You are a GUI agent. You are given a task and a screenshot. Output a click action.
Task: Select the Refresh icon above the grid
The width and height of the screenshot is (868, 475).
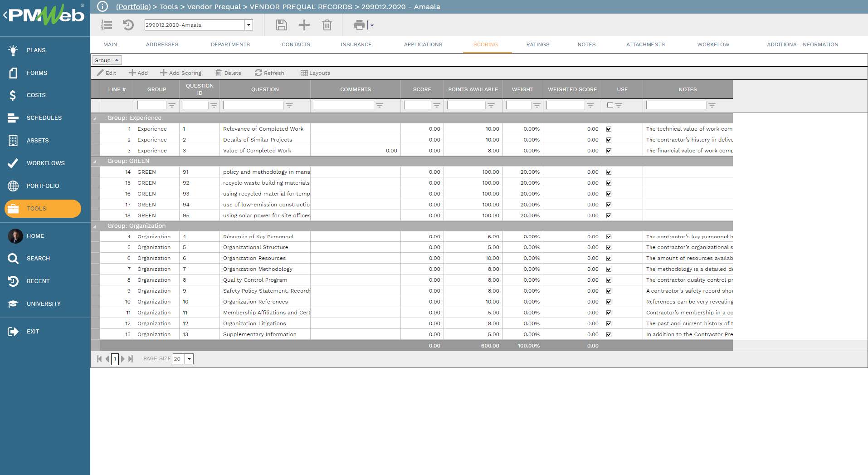coord(270,73)
